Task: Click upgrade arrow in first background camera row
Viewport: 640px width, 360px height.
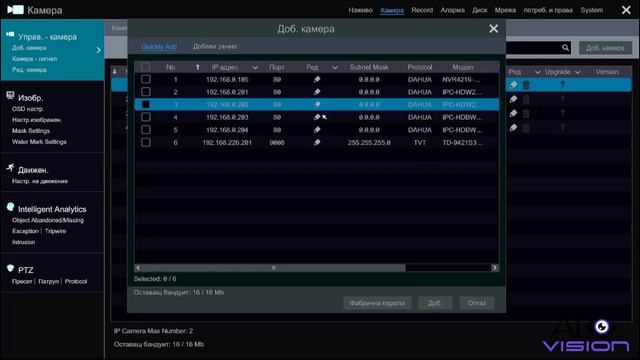Action: (x=562, y=84)
